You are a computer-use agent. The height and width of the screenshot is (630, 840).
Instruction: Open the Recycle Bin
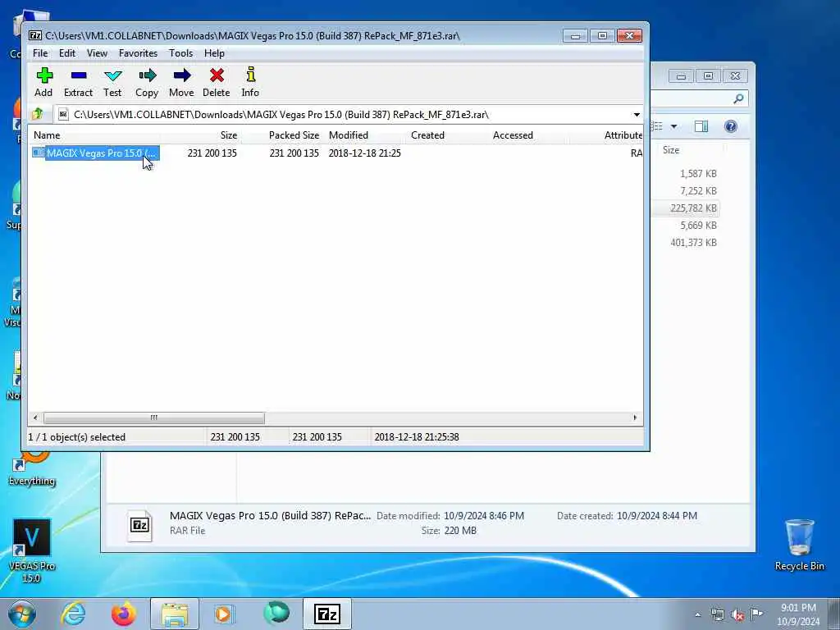click(799, 545)
